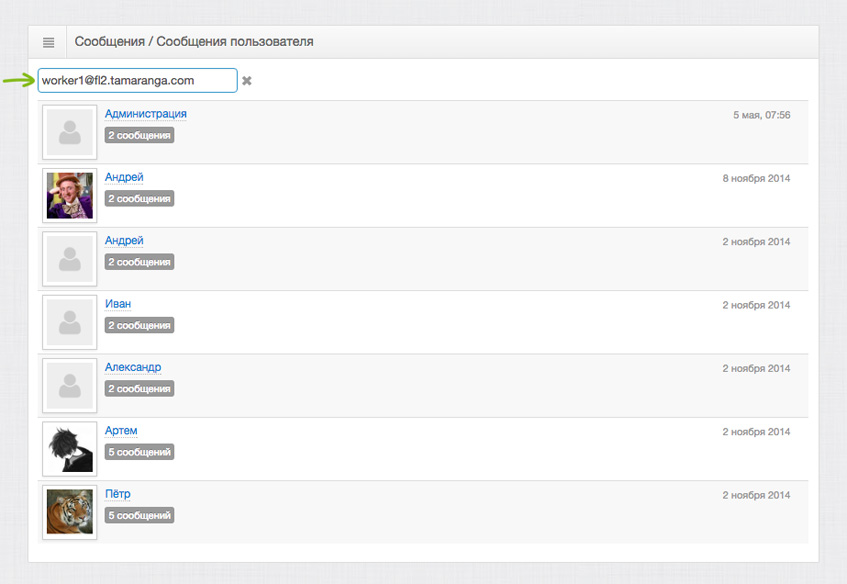The width and height of the screenshot is (847, 584).
Task: Click the 5 сообщений badge under Артем
Action: click(139, 452)
